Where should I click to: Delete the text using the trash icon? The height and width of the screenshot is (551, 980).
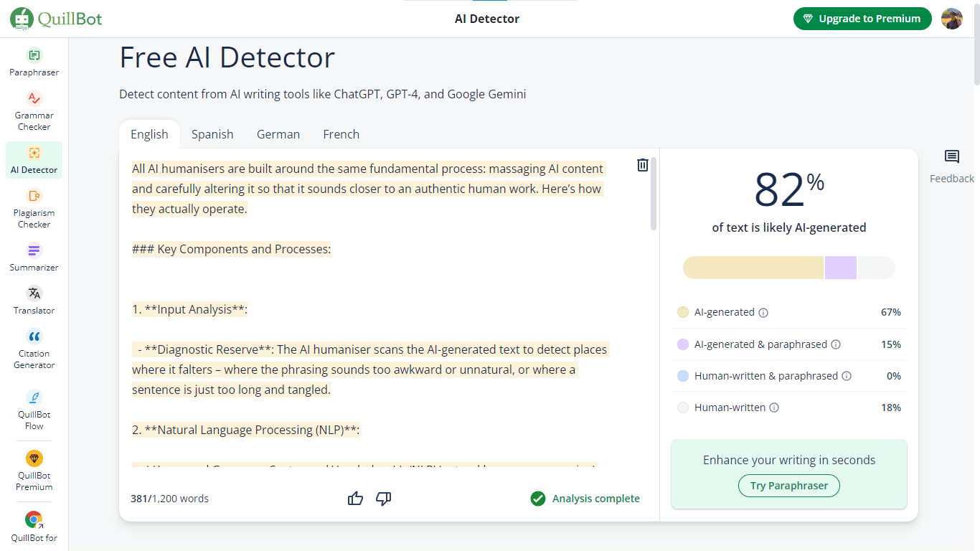(642, 165)
